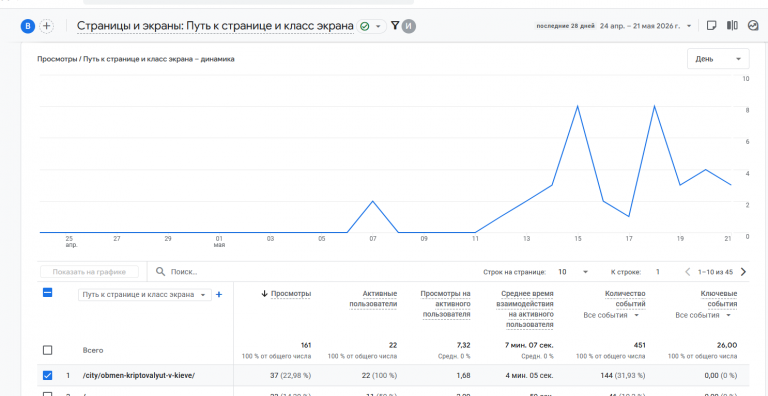Click the последние 28 дней label
768x396 pixels.
[x=566, y=26]
